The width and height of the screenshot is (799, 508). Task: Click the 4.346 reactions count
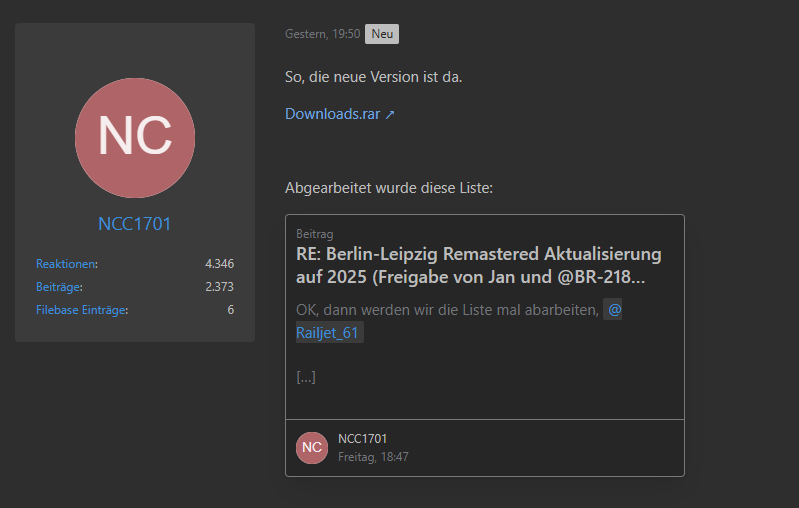click(219, 264)
